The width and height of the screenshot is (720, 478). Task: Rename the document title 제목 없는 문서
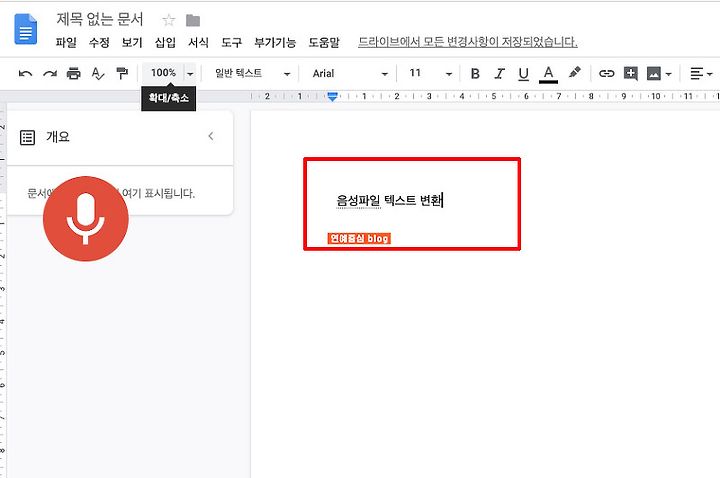pos(100,19)
